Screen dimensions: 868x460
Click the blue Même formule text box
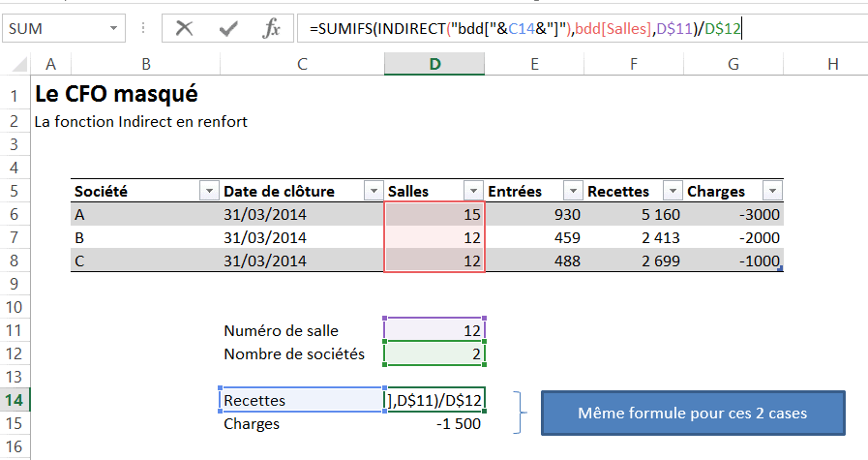(692, 414)
